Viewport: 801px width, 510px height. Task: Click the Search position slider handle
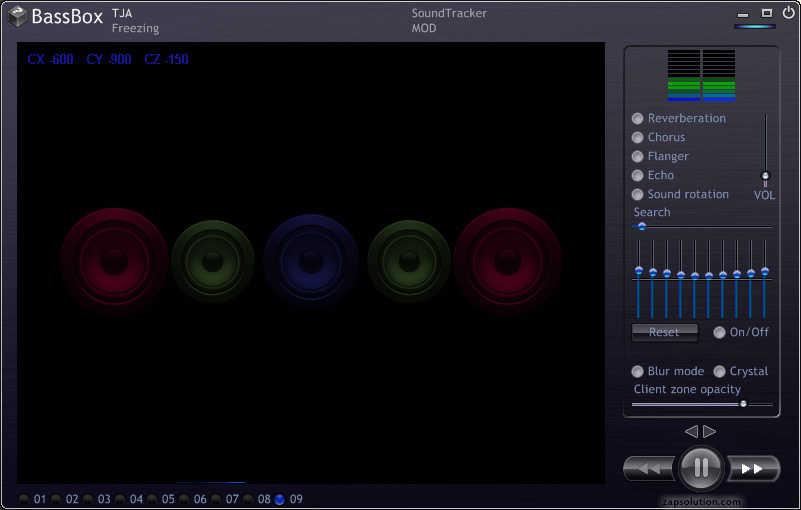point(642,226)
